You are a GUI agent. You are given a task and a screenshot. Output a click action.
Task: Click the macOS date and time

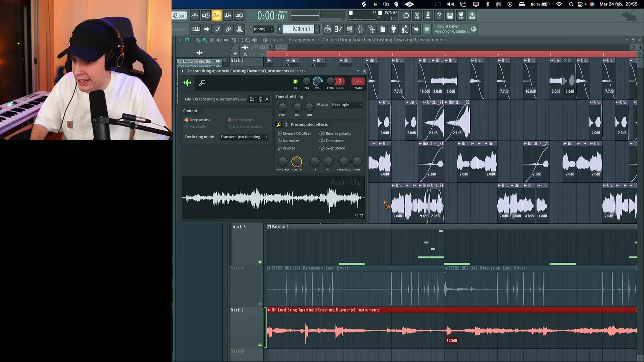tap(618, 4)
